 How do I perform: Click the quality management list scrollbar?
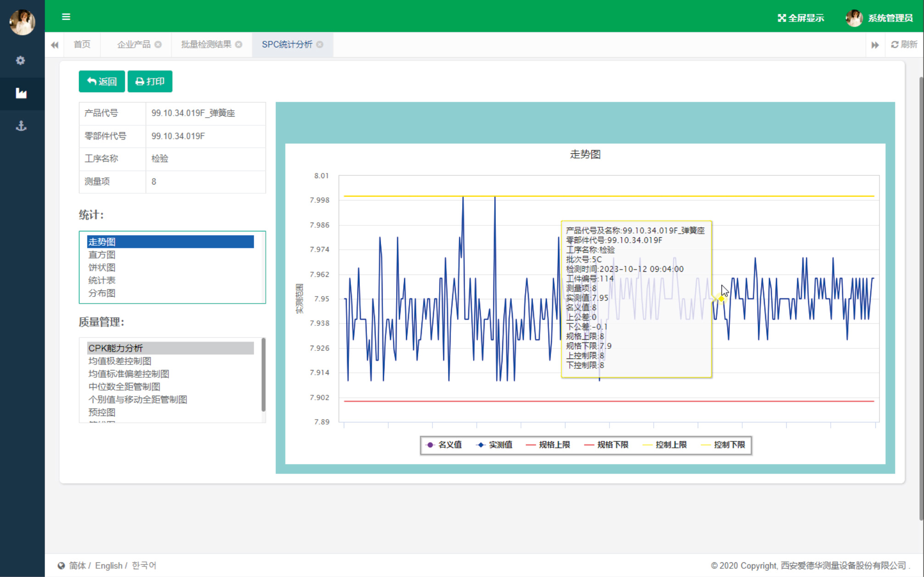click(x=263, y=374)
